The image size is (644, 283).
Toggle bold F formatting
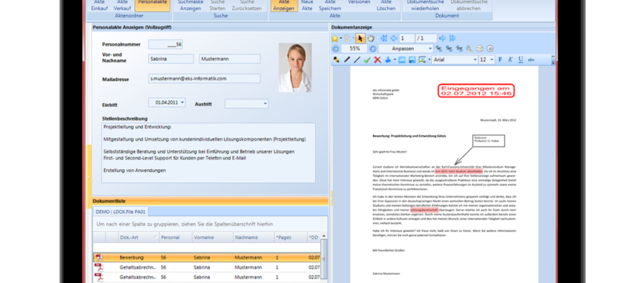pos(499,60)
